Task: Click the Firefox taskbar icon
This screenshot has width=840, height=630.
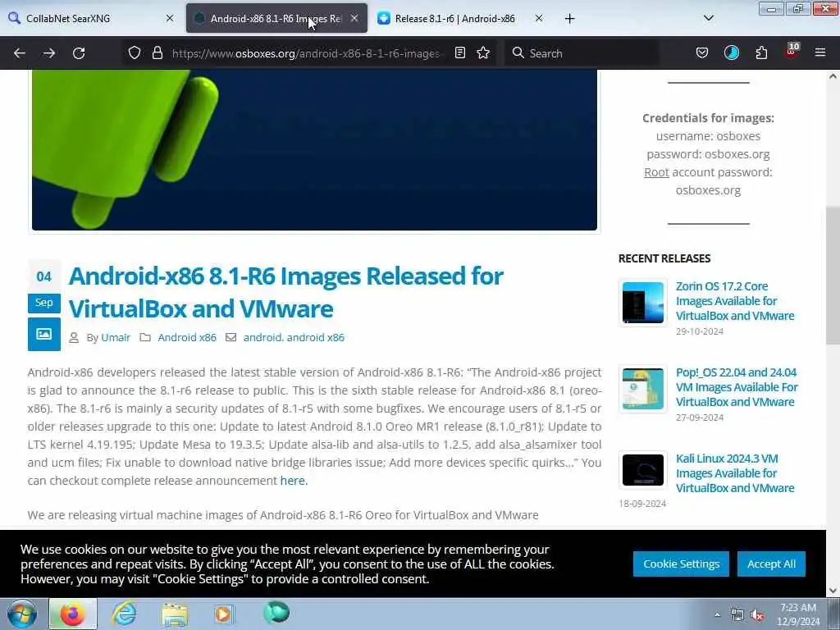Action: [73, 614]
